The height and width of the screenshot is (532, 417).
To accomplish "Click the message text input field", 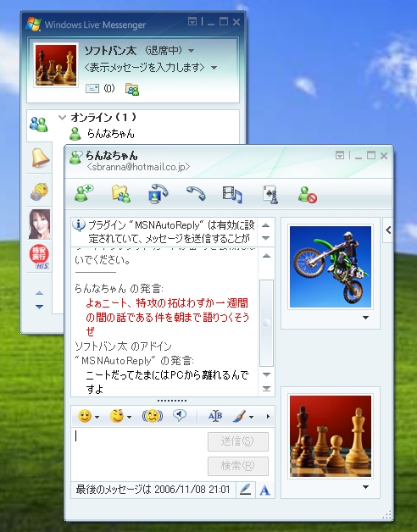I will (x=139, y=454).
